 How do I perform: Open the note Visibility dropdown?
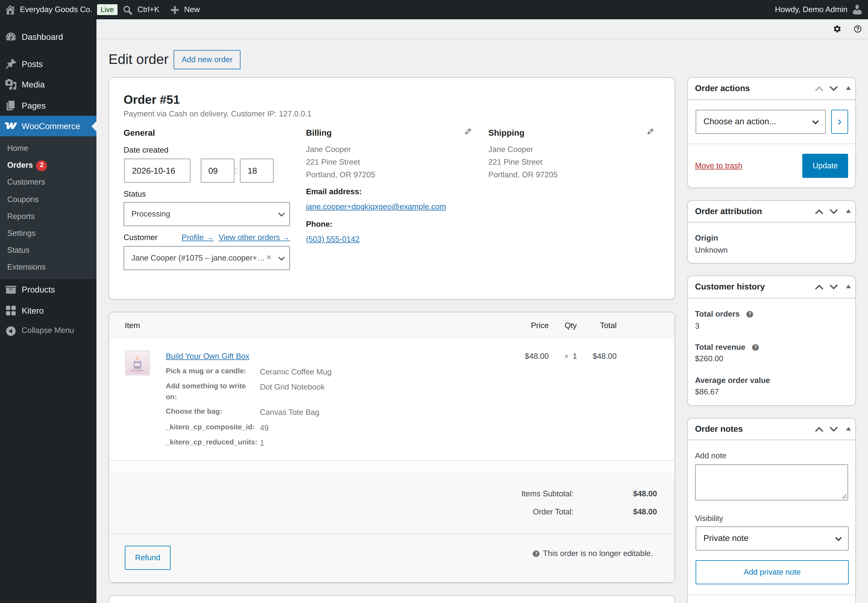tap(772, 538)
